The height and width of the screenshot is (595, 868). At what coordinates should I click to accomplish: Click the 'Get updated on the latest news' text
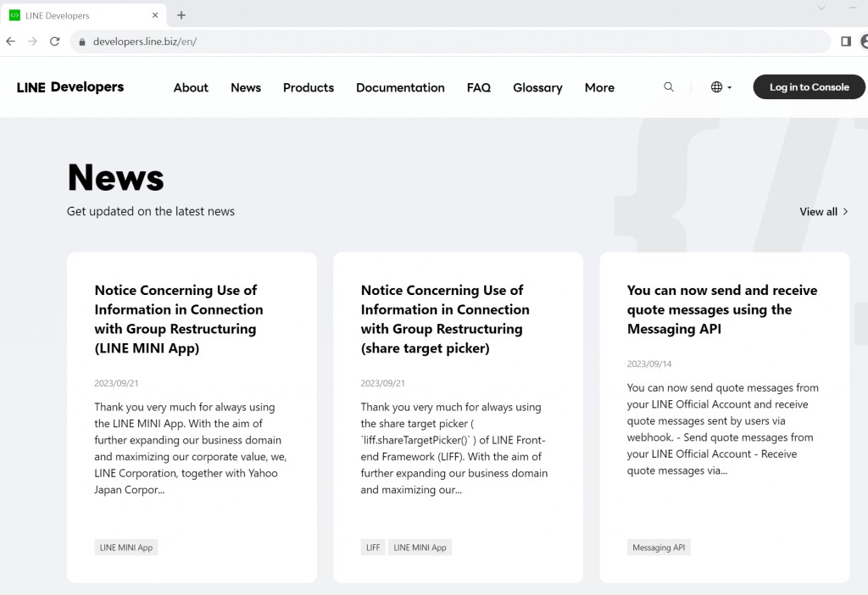[x=151, y=211]
